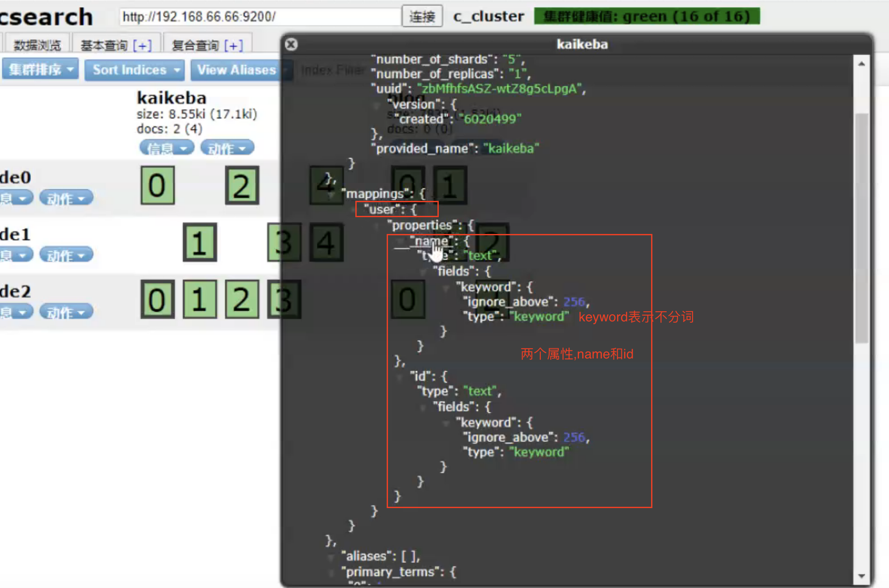
Task: Select shard 3 on node de2
Action: pyautogui.click(x=284, y=299)
